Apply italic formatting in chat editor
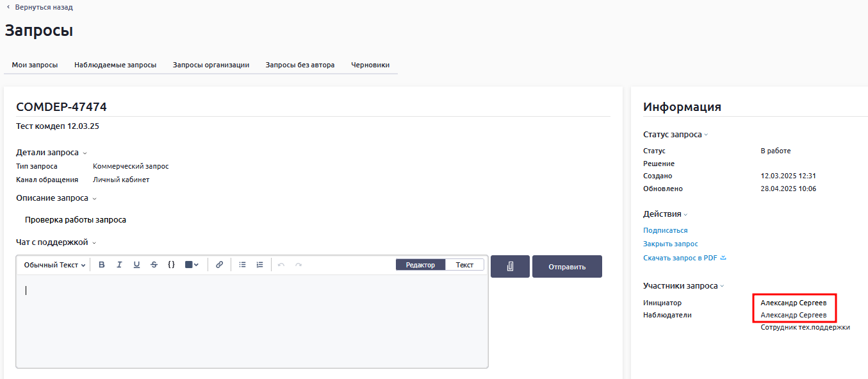Viewport: 868px width, 379px height. 119,265
